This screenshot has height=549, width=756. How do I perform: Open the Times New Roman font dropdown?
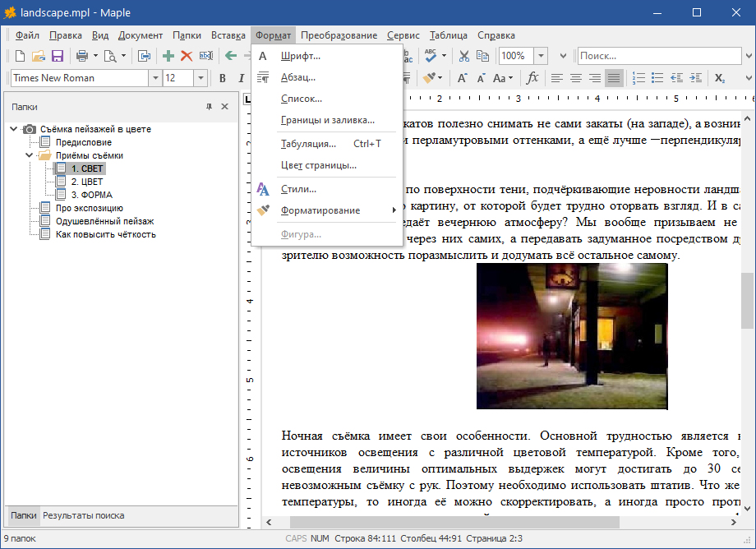[154, 78]
